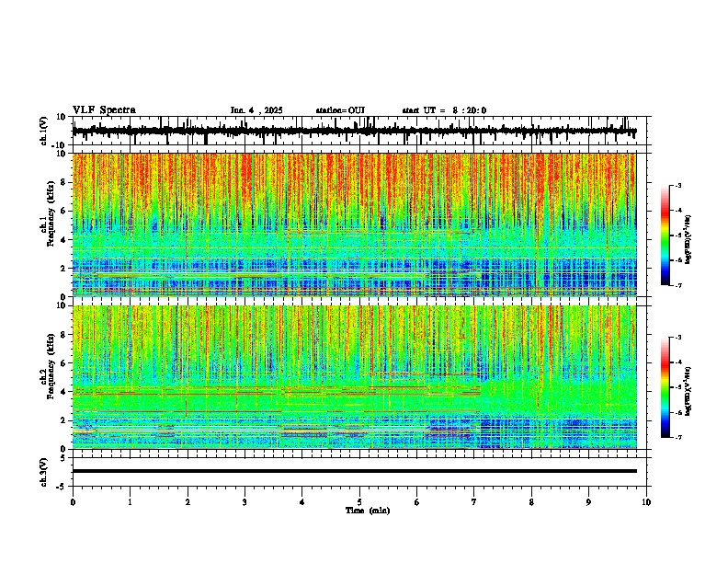Click inside the ch.2 spectrogram panel
This screenshot has height=563, width=728.
tap(354, 377)
